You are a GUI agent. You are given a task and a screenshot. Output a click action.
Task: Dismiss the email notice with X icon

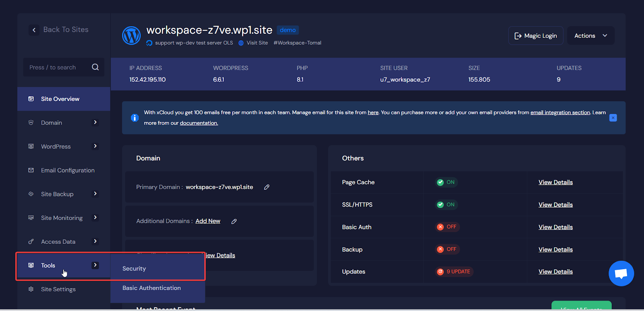tap(613, 118)
